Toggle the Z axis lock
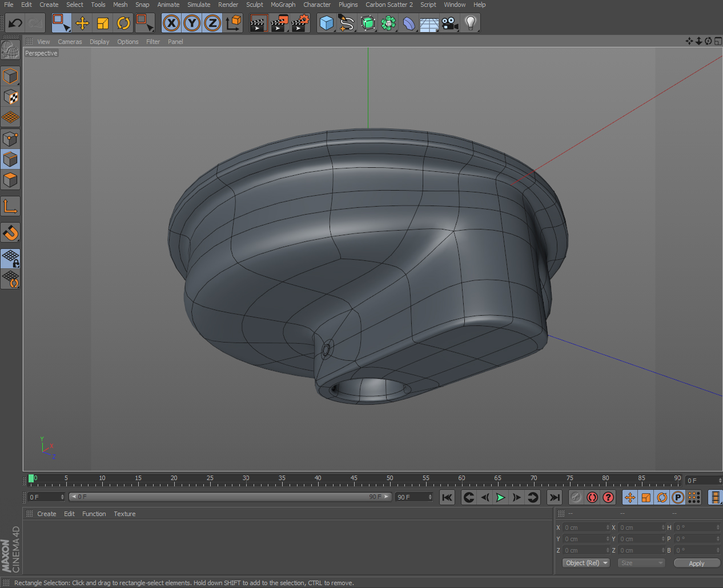The height and width of the screenshot is (588, 723). (x=212, y=23)
